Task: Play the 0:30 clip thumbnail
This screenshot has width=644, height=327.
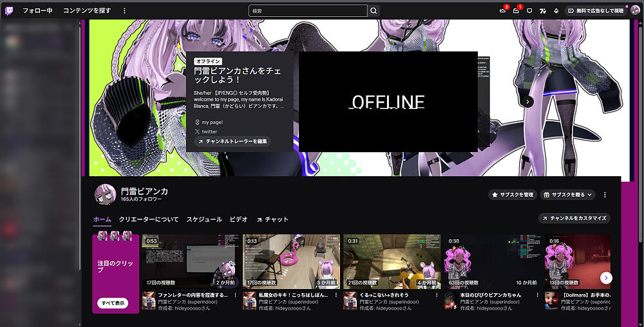Action: coord(493,262)
